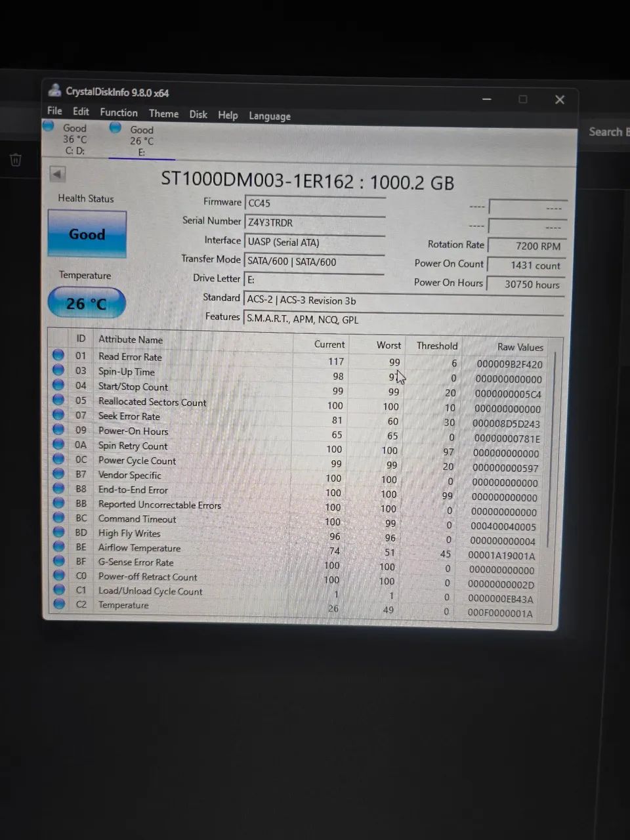Open the Edit menu

81,112
